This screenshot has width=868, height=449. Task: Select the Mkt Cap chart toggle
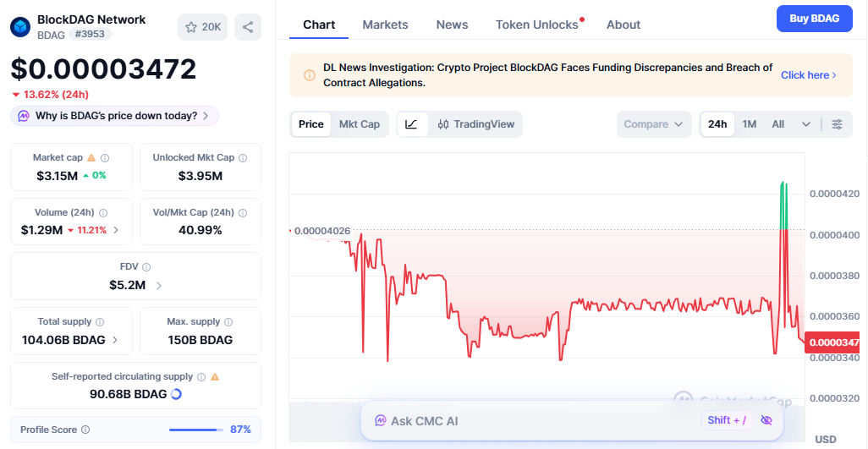(x=360, y=124)
